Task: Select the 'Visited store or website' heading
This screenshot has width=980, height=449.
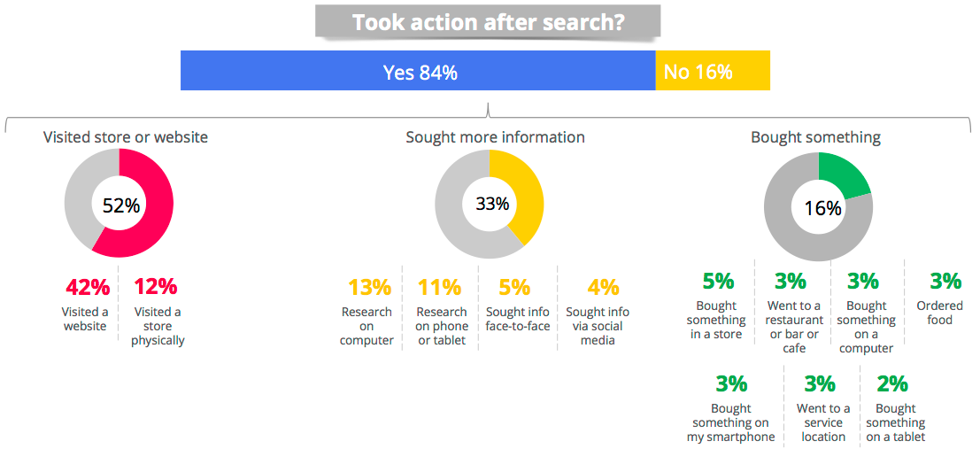Action: click(126, 137)
